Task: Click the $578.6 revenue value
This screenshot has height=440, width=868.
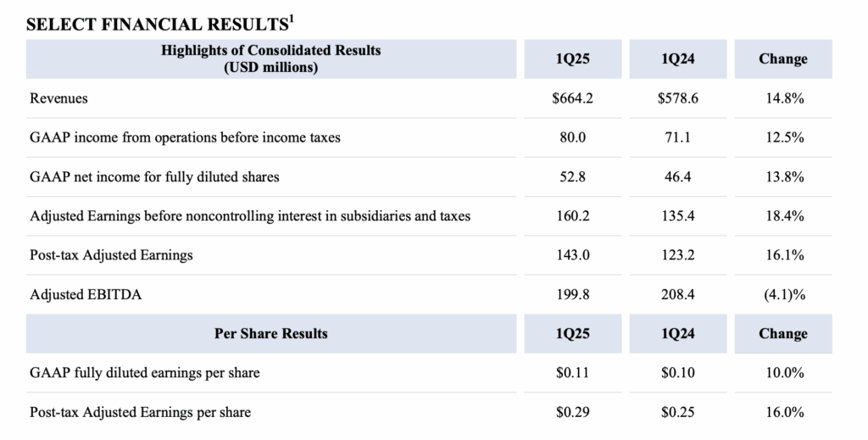Action: pos(678,98)
